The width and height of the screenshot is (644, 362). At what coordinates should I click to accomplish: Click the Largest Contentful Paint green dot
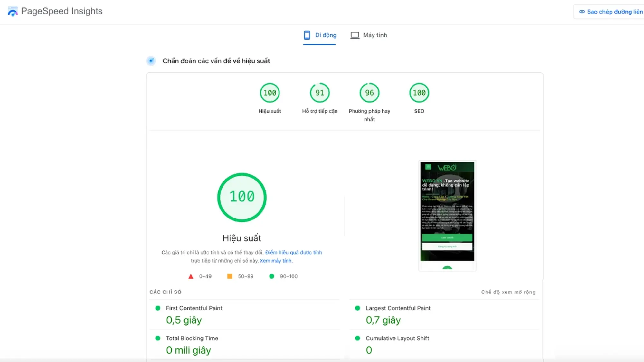point(357,308)
